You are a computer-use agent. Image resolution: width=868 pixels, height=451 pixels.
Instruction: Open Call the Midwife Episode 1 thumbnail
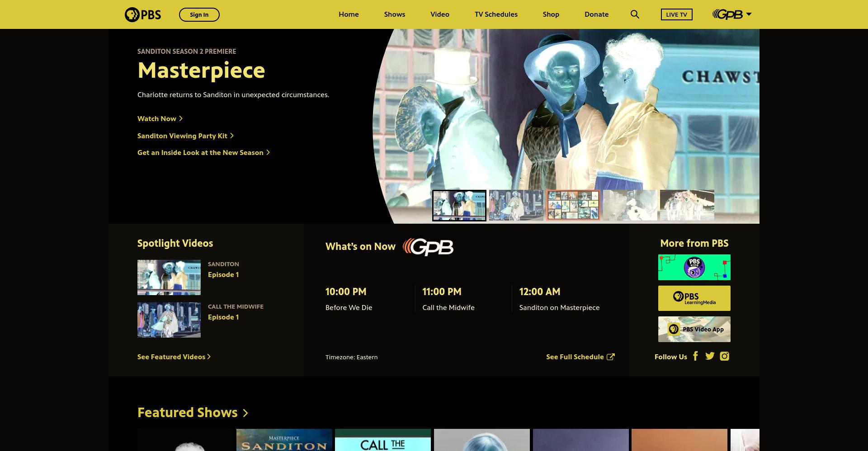coord(169,320)
